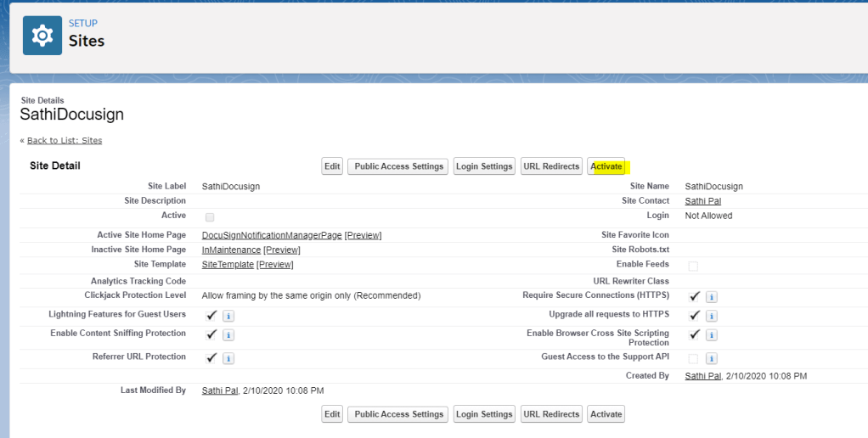Screen dimensions: 868x438
Task: Toggle the Active checkbox
Action: pos(210,217)
